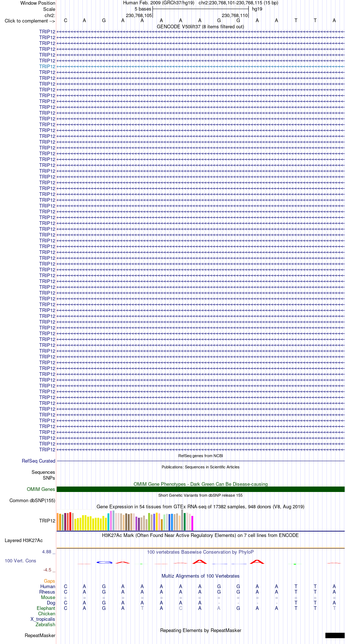The height and width of the screenshot is (644, 345).
Task: Click the TRIP12 label beside the GTEx chart
Action: (47, 521)
